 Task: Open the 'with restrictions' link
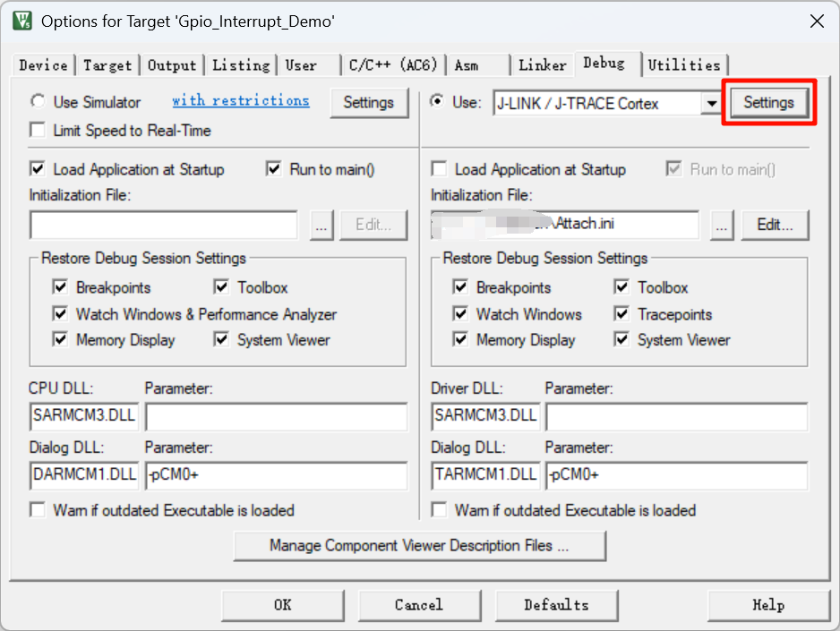tap(241, 100)
